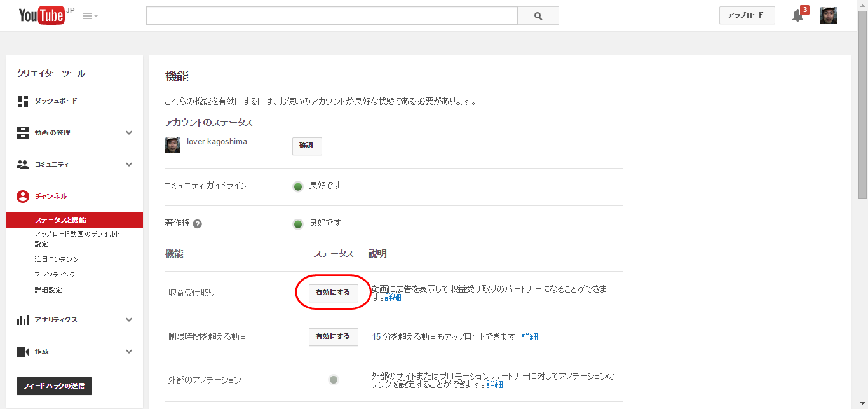This screenshot has height=409, width=868.
Task: Click the アカウントのステータス heading
Action: [208, 122]
